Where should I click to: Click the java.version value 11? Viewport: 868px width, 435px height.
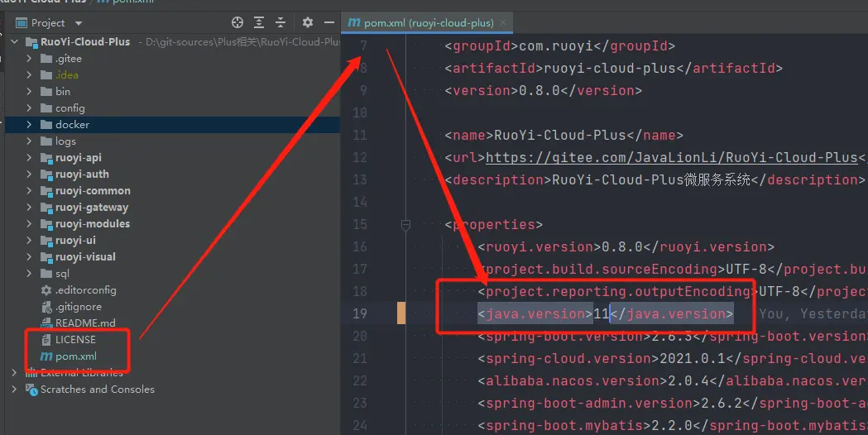[602, 313]
